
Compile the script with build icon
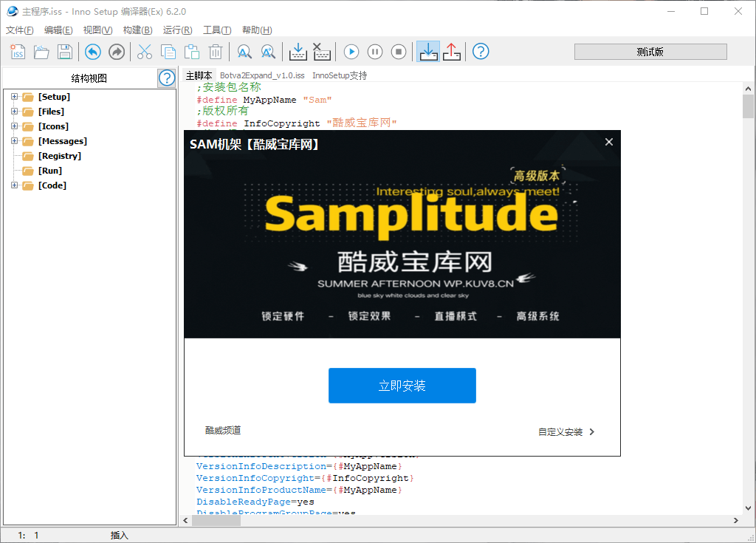[298, 52]
